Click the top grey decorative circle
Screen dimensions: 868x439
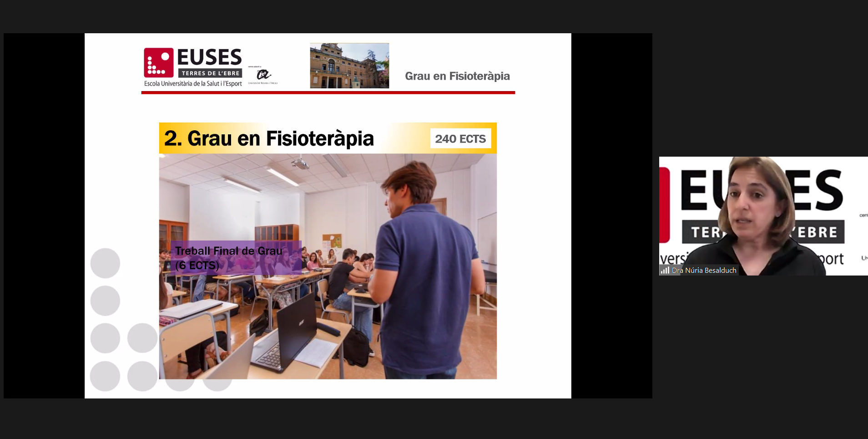point(105,263)
